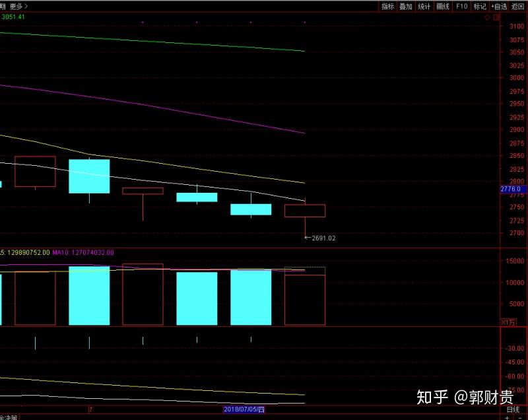Click the 2691.02 low price annotation
Screen dimensions: 528x420
click(323, 238)
